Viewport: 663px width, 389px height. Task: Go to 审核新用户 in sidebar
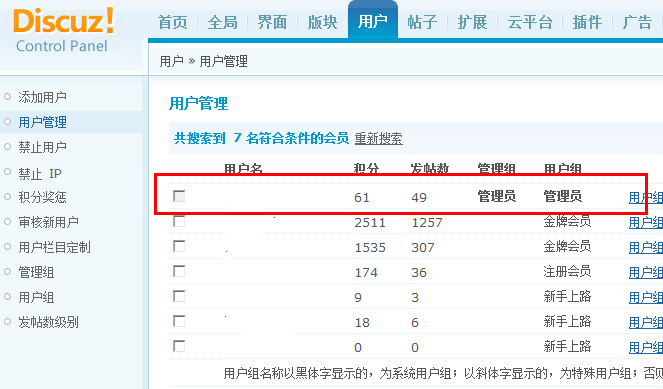click(x=48, y=222)
